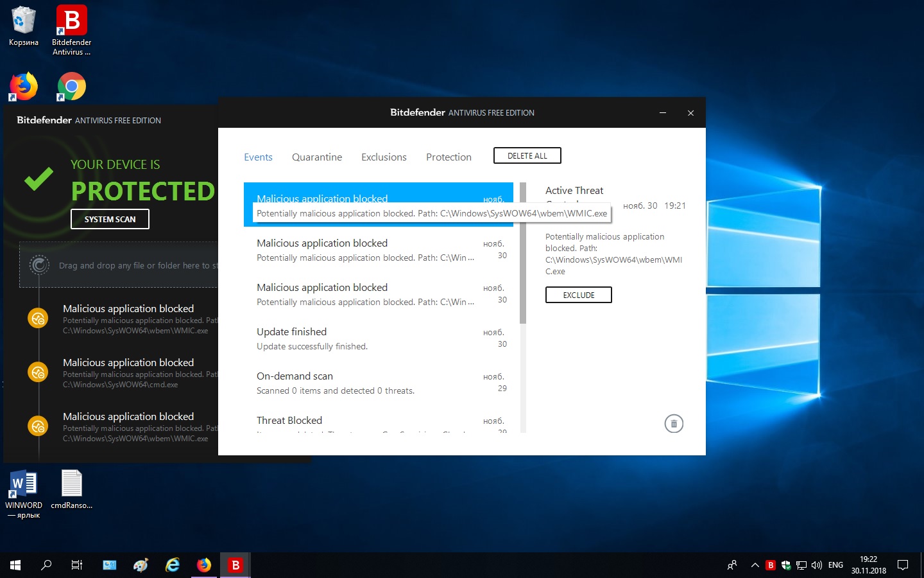Screen dimensions: 924x578
Task: Launch Google Chrome from desktop shortcut
Action: [71, 87]
